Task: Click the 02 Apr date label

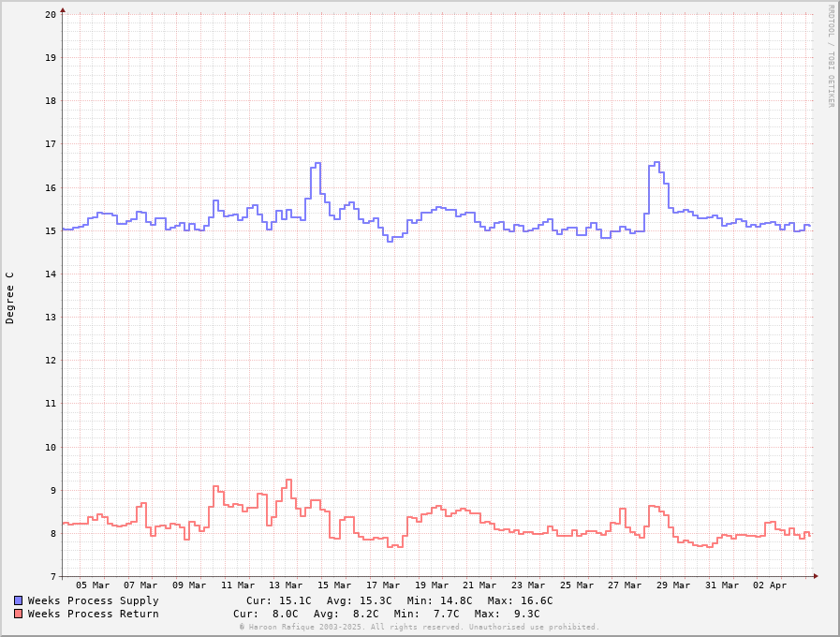Action: coord(771,585)
